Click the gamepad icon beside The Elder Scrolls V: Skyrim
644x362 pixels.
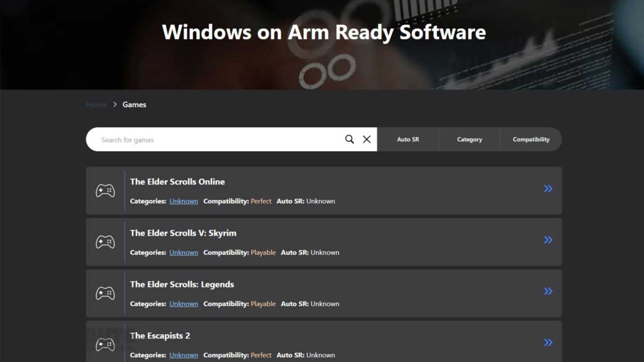[105, 242]
